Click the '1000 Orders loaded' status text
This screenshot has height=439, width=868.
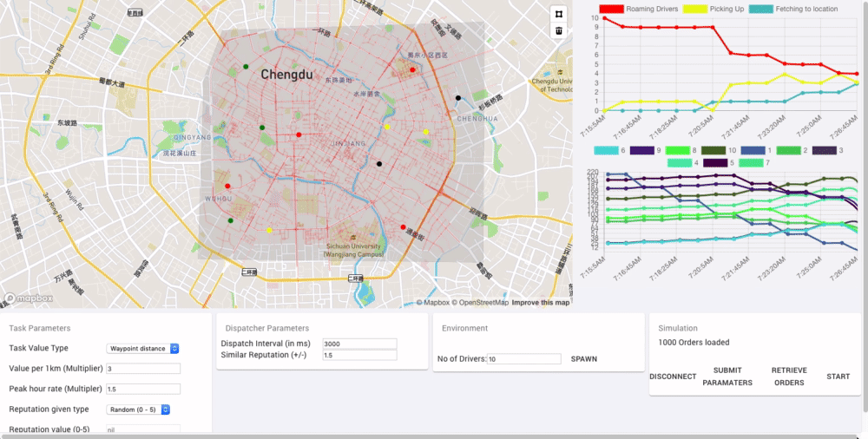tap(694, 343)
